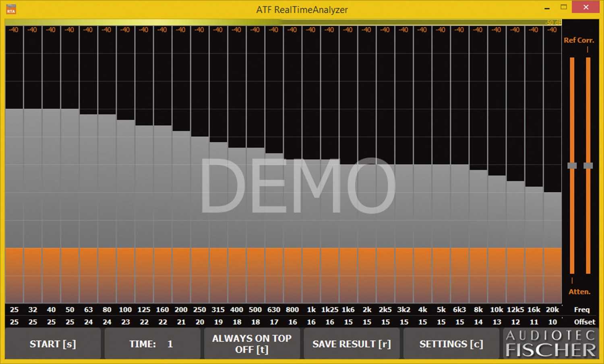Image resolution: width=604 pixels, height=364 pixels.
Task: Click the 630 frequency label
Action: click(x=274, y=310)
